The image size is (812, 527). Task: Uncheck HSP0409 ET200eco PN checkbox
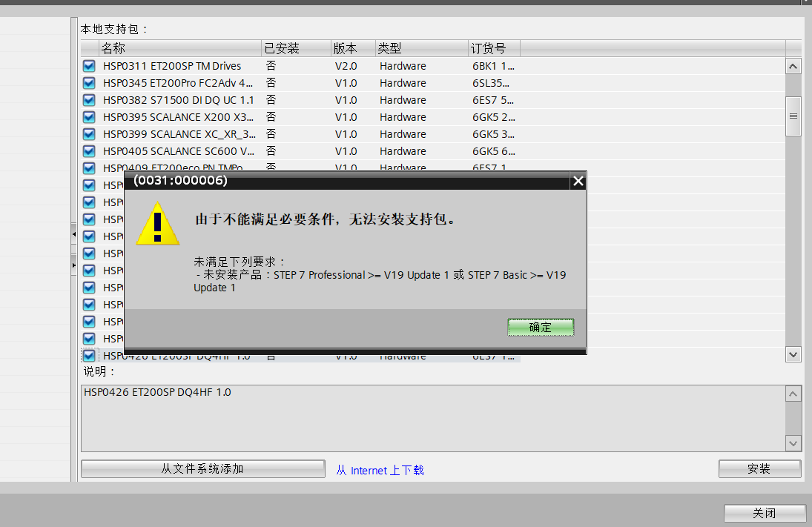[89, 168]
